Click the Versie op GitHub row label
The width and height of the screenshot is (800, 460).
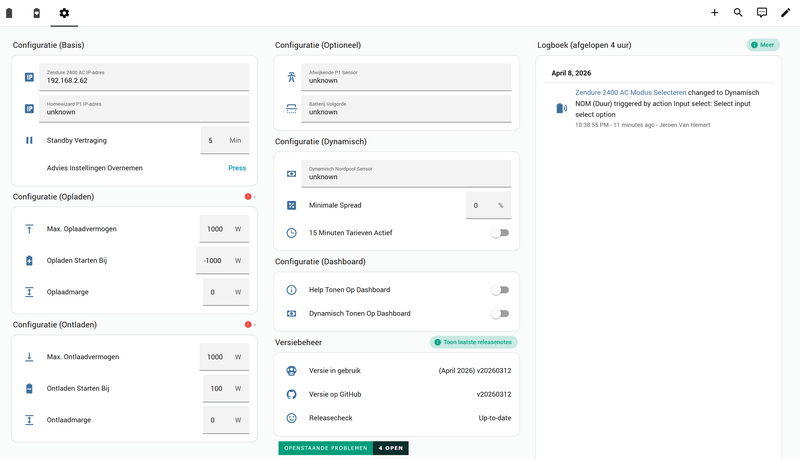click(x=335, y=394)
